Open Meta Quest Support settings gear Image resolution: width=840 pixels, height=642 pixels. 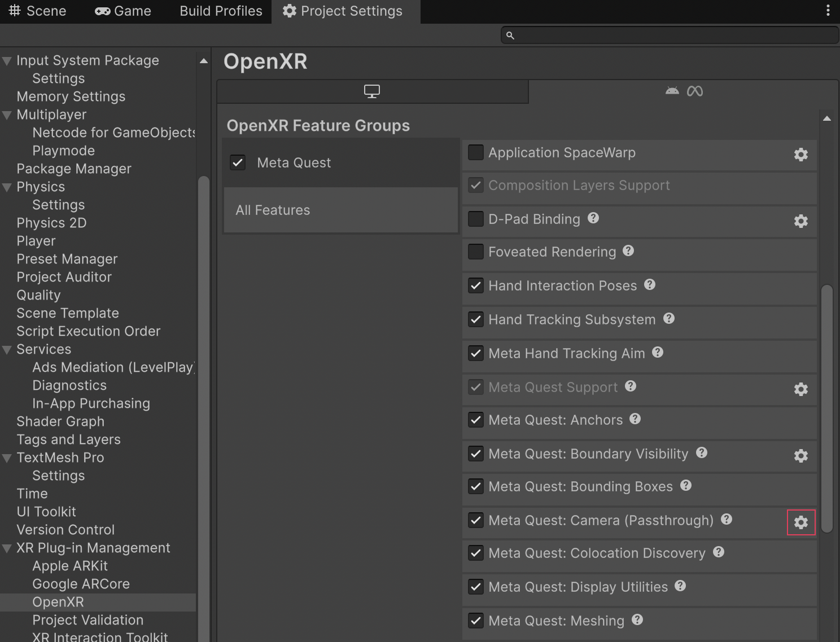(800, 389)
